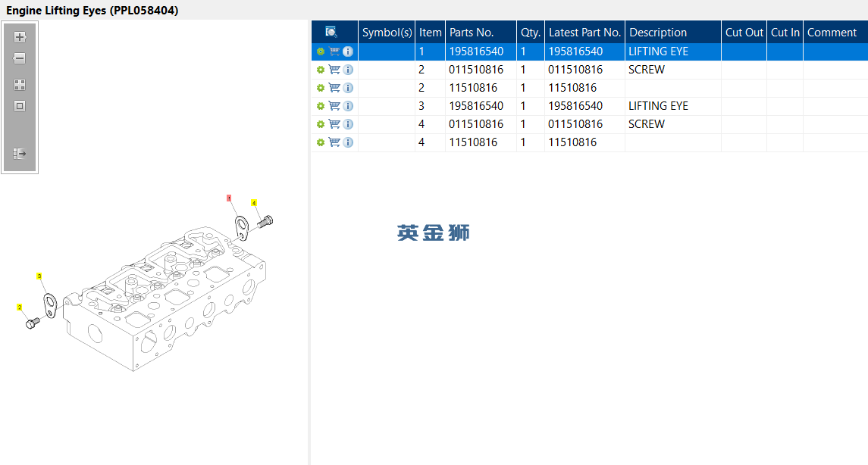
Task: Click the Latest Part No. column header
Action: click(x=584, y=32)
